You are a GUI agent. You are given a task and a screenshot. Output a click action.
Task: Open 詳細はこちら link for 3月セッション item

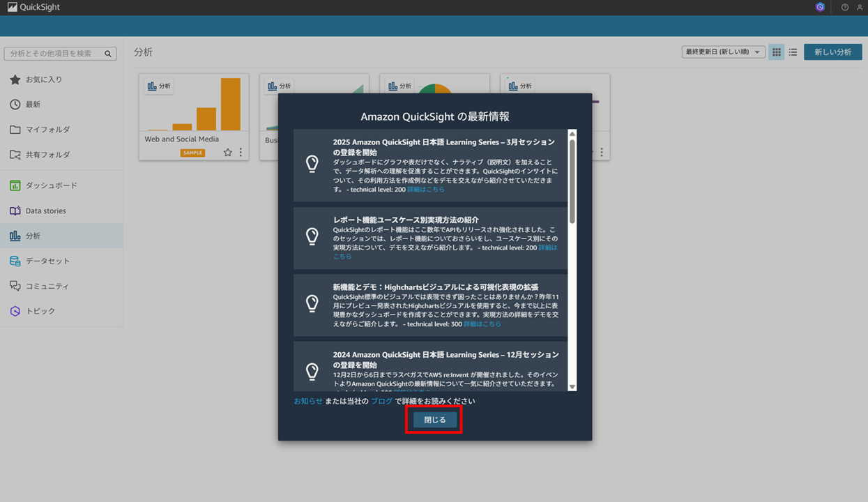[x=425, y=190]
